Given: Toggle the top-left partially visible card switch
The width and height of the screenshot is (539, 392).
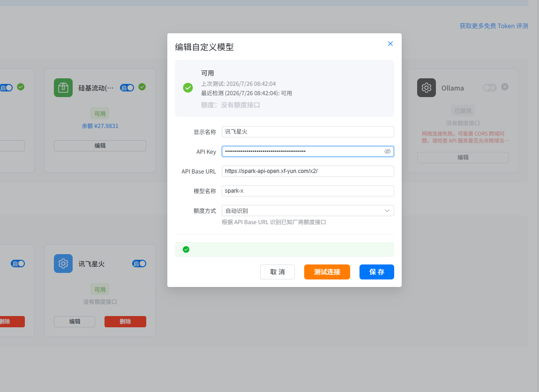Looking at the screenshot, I should [x=6, y=88].
